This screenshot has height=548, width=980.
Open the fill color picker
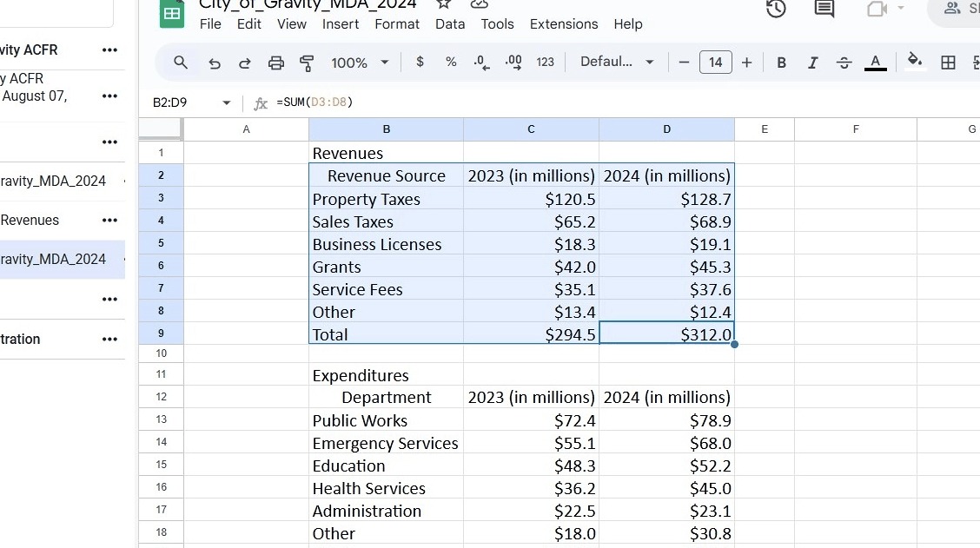[914, 62]
